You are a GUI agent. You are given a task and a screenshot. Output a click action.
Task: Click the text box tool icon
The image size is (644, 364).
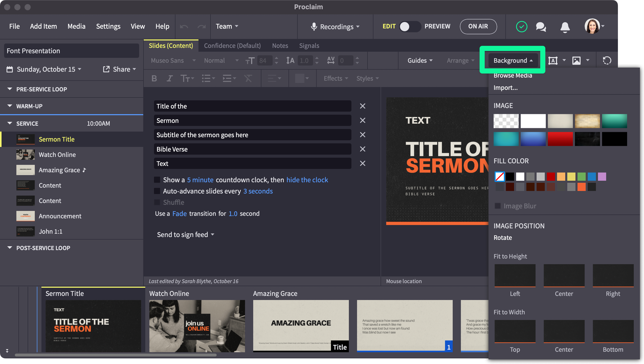[553, 61]
